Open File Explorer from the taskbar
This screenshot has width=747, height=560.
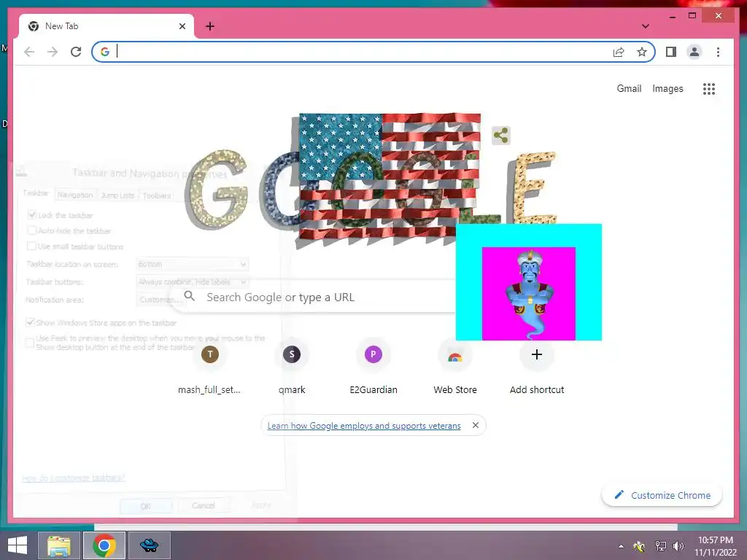coord(58,545)
